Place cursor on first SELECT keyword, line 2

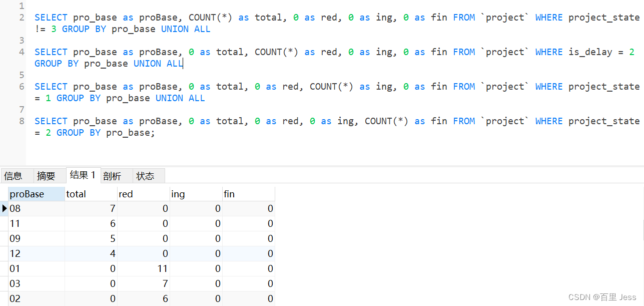[x=51, y=18]
